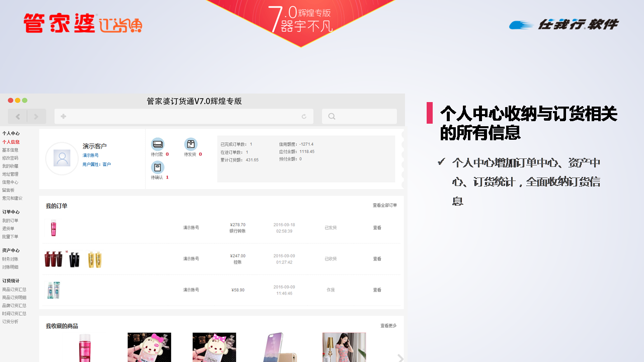The image size is (644, 362).
Task: Click the 银行转账 payment method text
Action: [237, 231]
